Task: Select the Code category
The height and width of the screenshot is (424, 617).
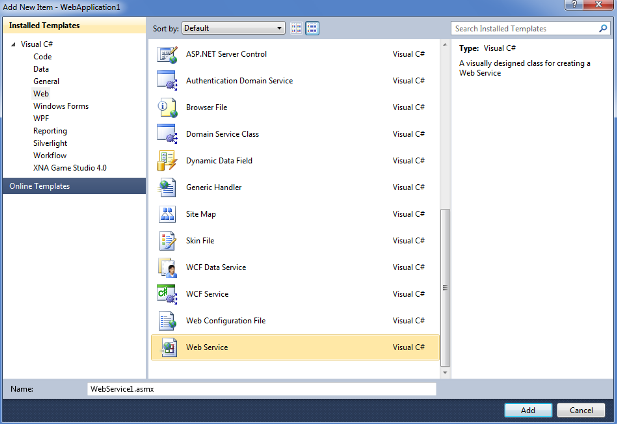Action: coord(42,57)
